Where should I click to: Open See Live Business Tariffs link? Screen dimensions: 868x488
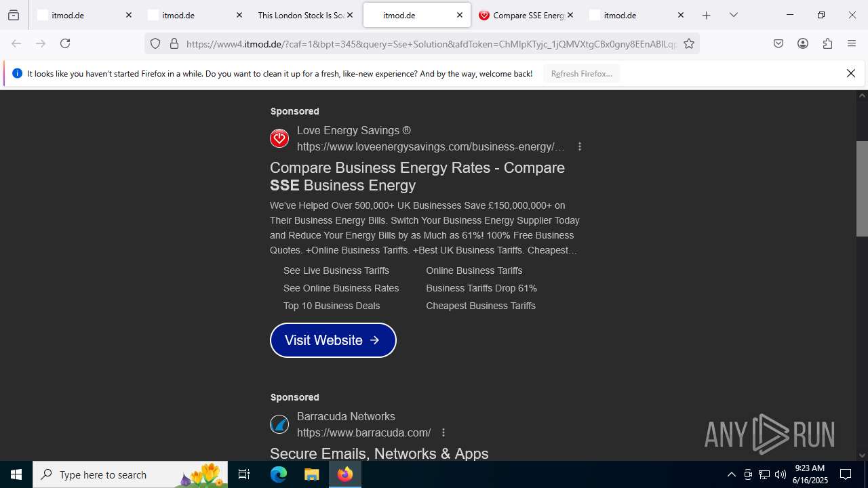click(336, 270)
